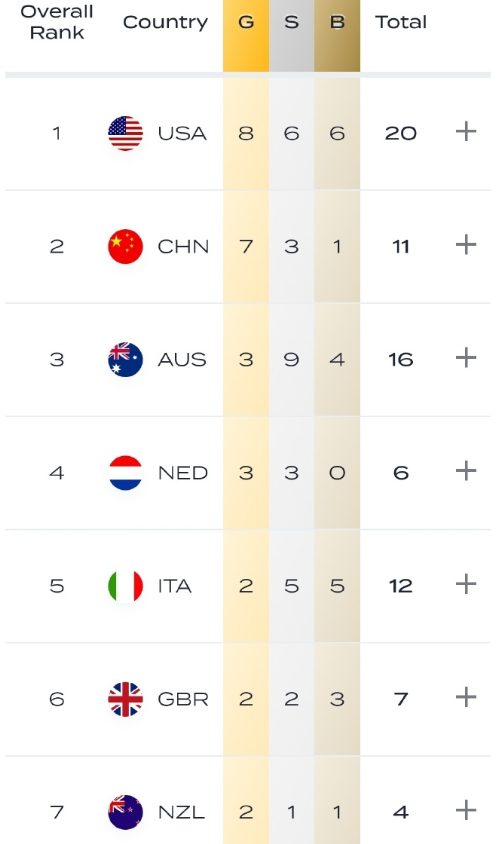Expand the CHN row with plus
Screen dimensions: 501x844
466,244
